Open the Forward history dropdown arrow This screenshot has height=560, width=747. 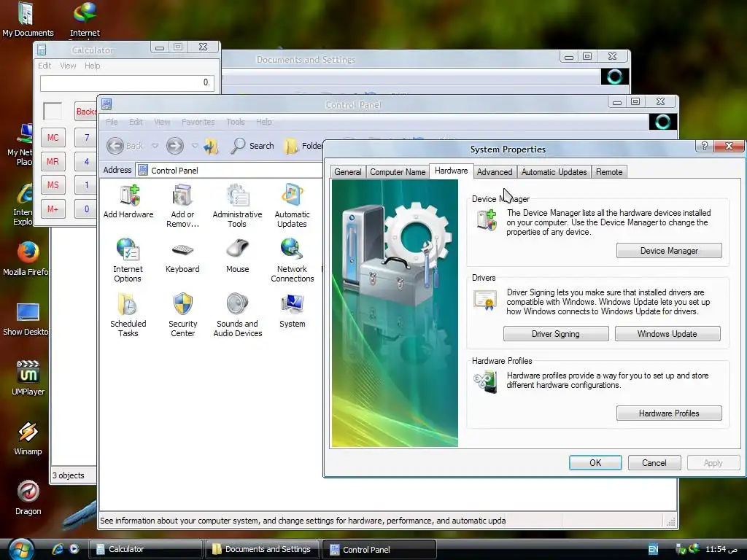pos(195,146)
